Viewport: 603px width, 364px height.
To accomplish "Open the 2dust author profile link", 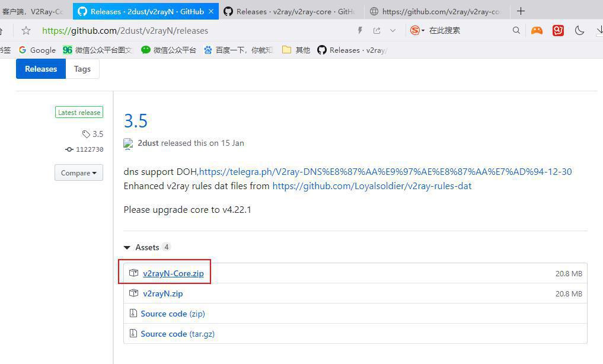I will (x=148, y=143).
